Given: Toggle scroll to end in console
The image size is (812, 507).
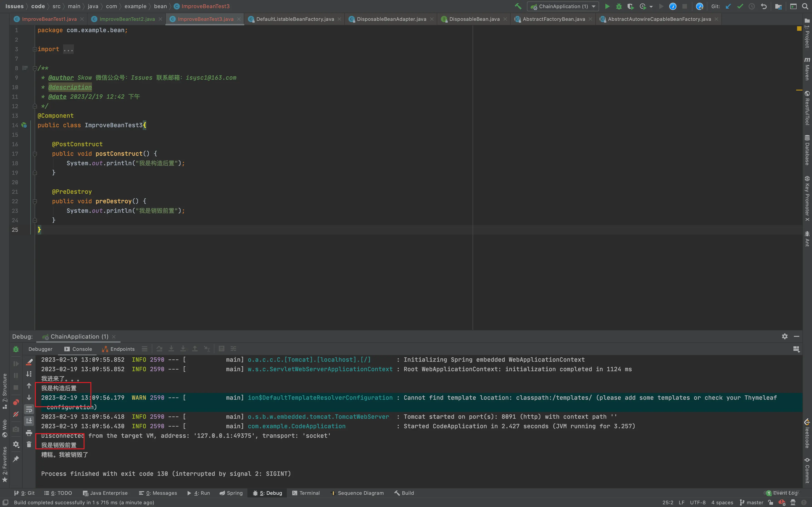Looking at the screenshot, I should point(29,421).
